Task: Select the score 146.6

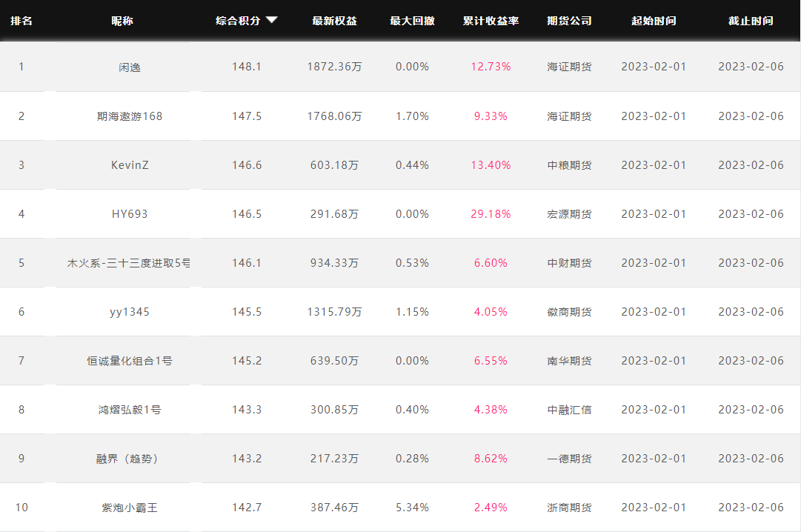Action: 247,165
